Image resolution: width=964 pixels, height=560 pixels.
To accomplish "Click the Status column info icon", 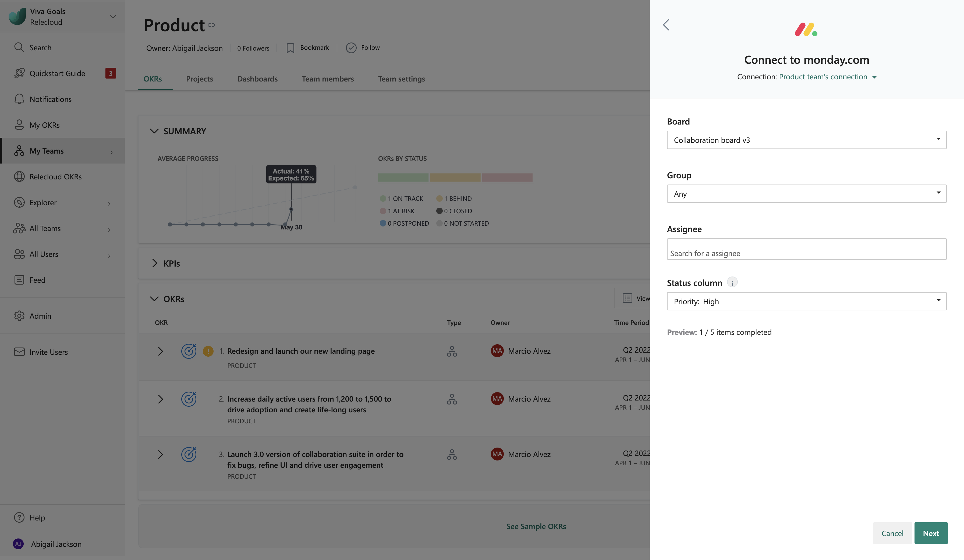I will coord(732,283).
